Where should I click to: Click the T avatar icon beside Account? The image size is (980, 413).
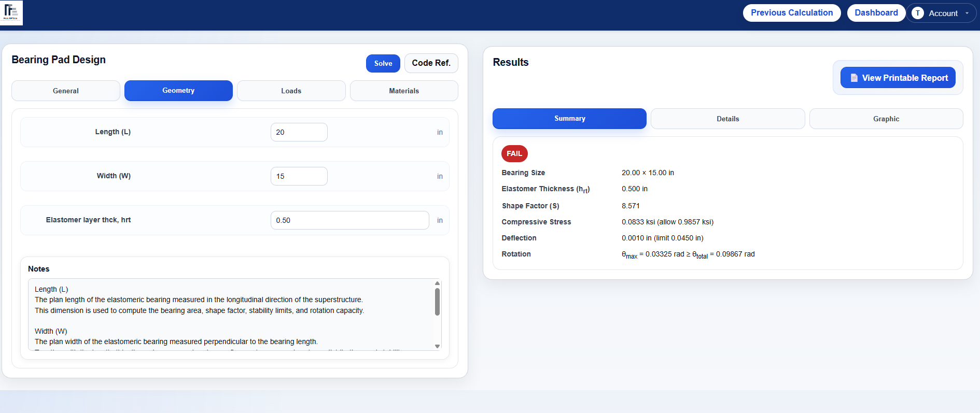coord(917,13)
